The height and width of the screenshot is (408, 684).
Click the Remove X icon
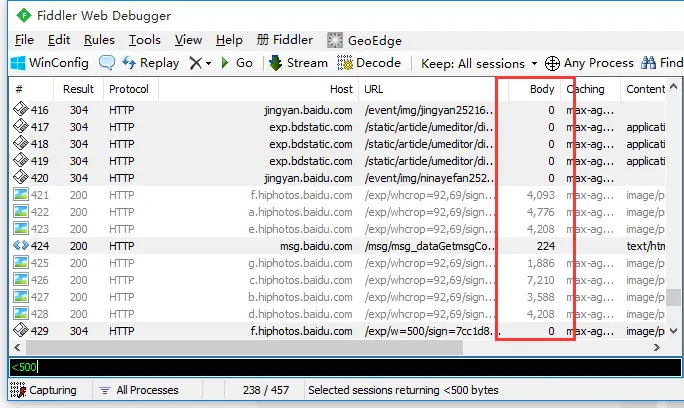(x=195, y=63)
